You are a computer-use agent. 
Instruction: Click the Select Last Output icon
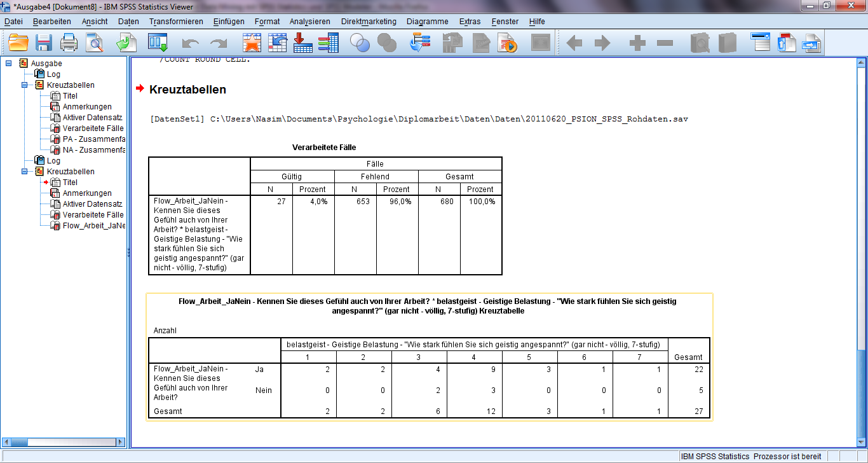tap(420, 43)
